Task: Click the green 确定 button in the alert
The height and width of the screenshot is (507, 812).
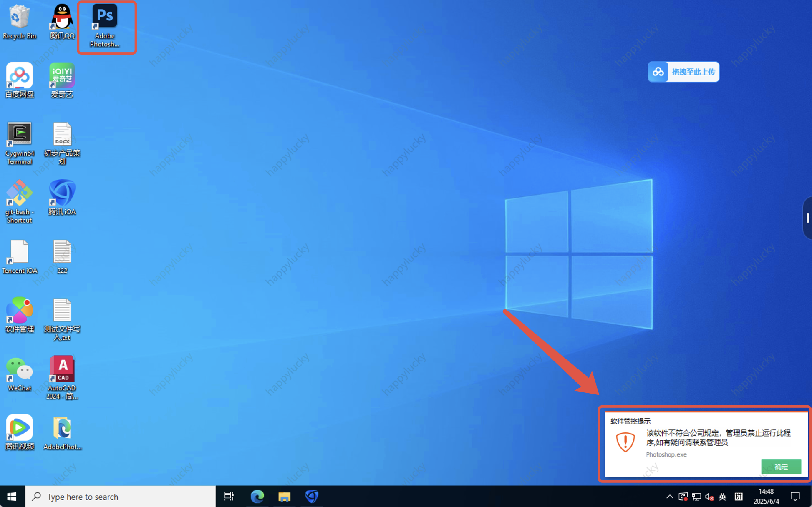Action: pos(781,467)
